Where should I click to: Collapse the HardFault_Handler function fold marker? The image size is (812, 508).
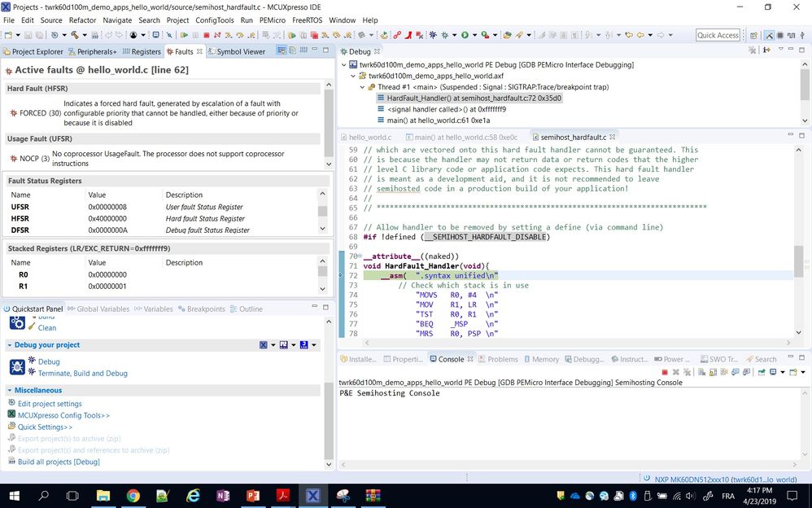click(359, 256)
